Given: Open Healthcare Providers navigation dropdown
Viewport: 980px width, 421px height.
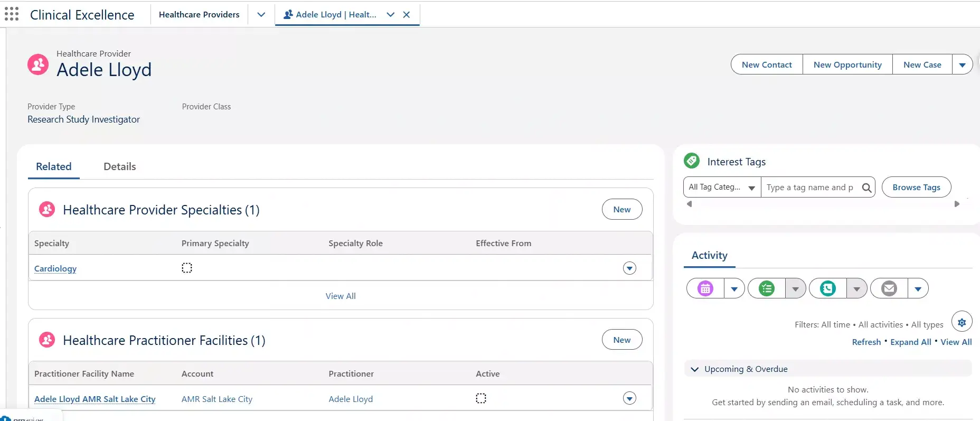Looking at the screenshot, I should pos(261,15).
